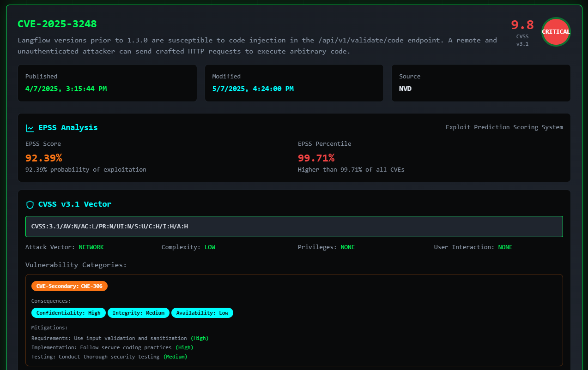Click the Integrity: Medium pill
This screenshot has height=370, width=588.
[x=139, y=313]
